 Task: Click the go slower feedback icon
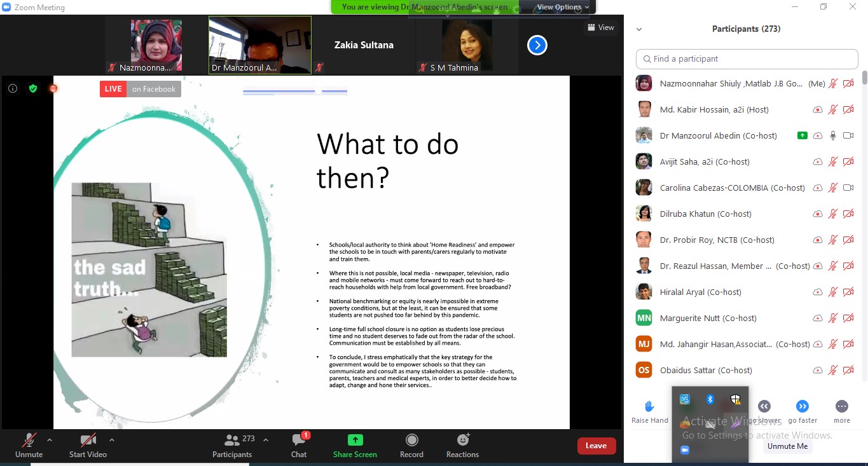[764, 406]
